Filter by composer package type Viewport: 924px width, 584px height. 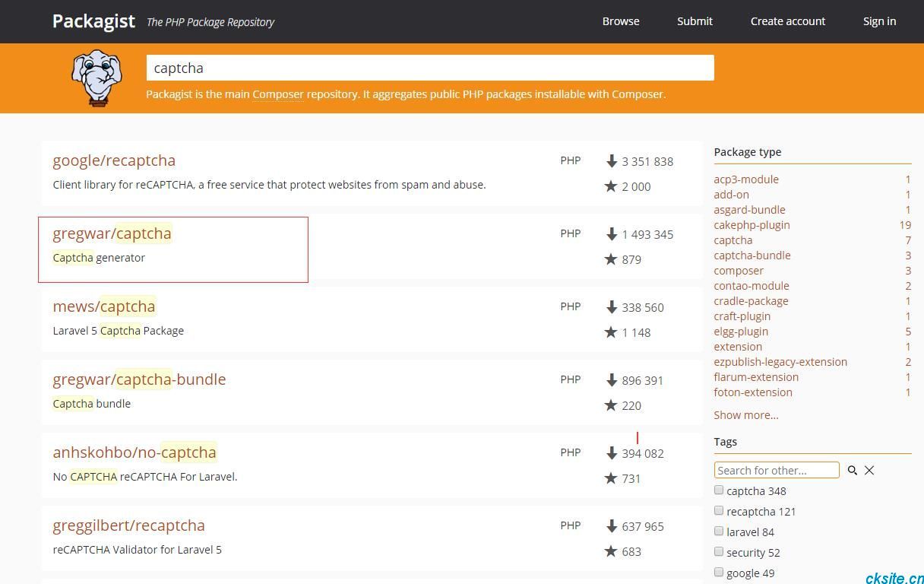739,271
